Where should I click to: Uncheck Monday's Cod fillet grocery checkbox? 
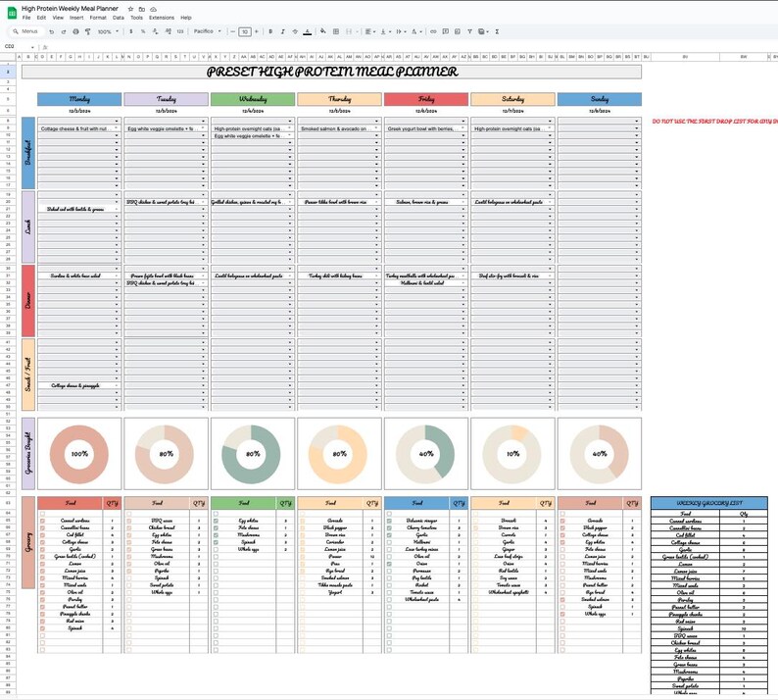[x=42, y=535]
